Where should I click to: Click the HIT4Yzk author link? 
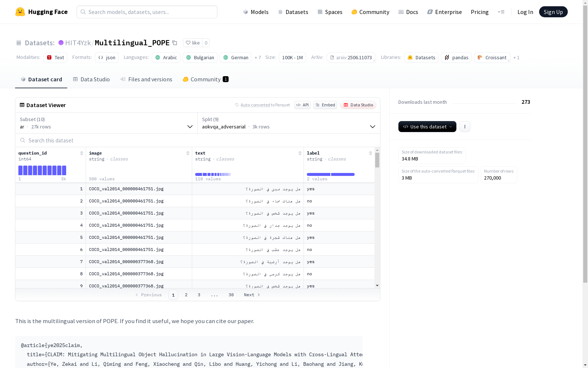tap(78, 43)
